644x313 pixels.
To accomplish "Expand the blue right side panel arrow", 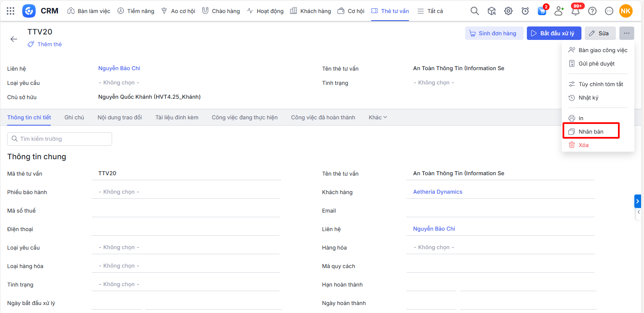I will 638,201.
